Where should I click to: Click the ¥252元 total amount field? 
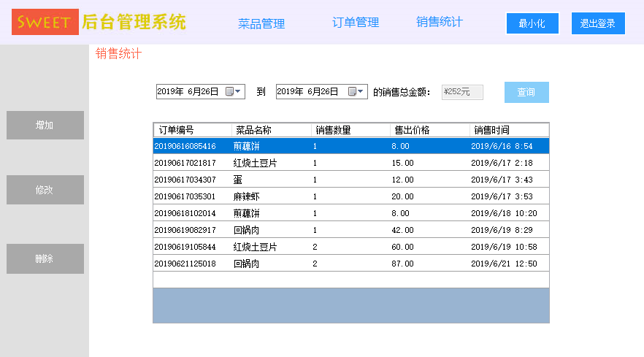(462, 92)
